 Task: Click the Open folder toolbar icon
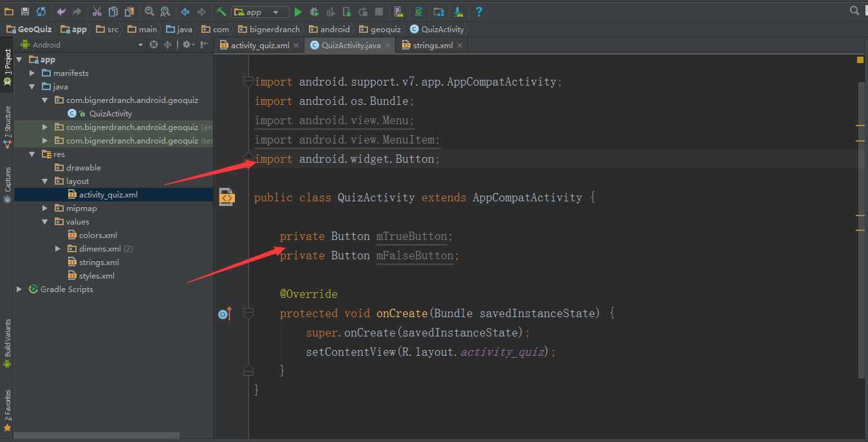(9, 12)
